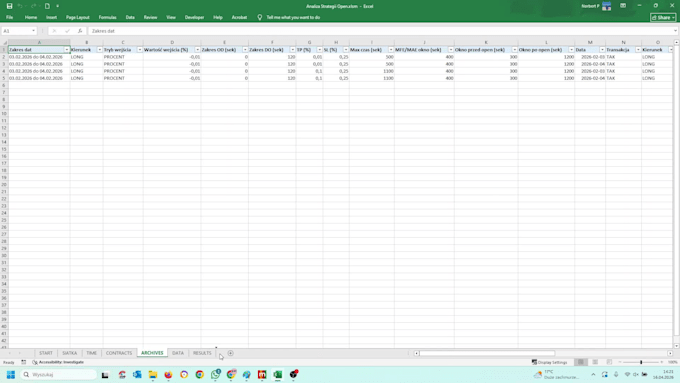Open Customize Quick Access Toolbar arrow
680x383 pixels.
pyautogui.click(x=58, y=6)
